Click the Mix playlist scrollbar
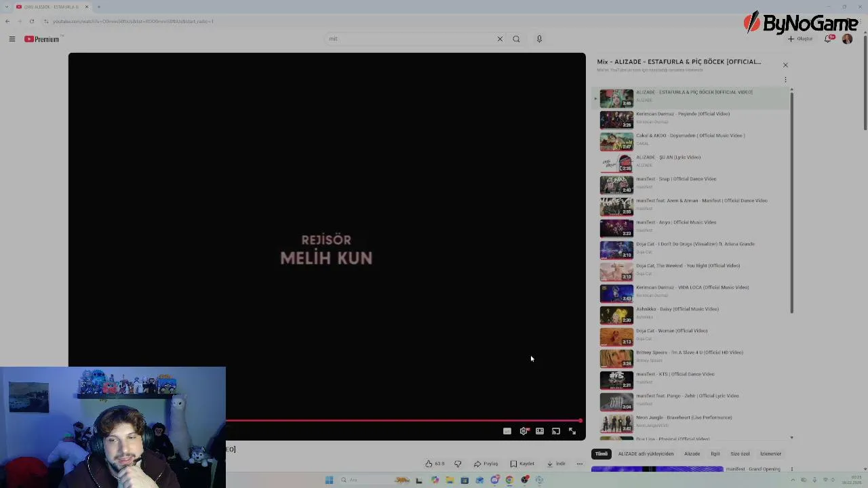Image resolution: width=868 pixels, height=488 pixels. [x=791, y=202]
